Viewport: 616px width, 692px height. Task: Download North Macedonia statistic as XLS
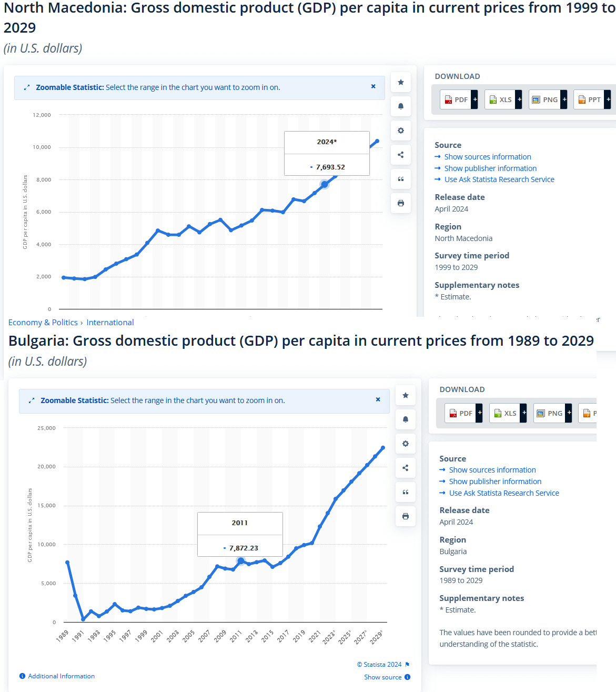503,99
